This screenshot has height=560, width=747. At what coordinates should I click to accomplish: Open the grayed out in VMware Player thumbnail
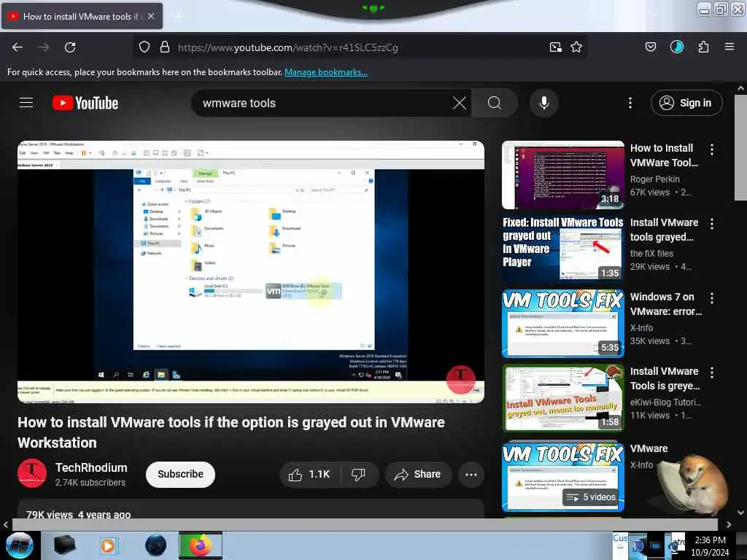point(563,249)
